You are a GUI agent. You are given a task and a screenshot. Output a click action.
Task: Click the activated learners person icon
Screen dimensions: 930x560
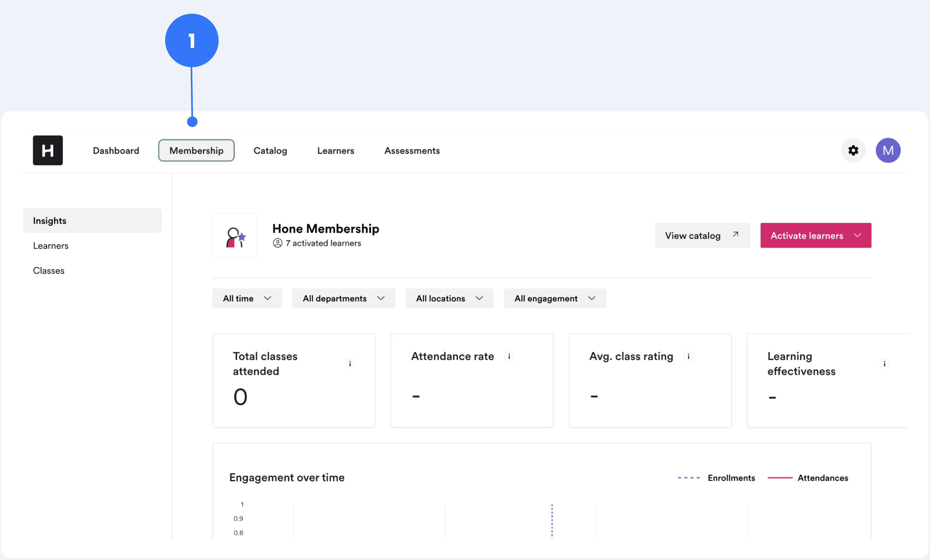(277, 243)
